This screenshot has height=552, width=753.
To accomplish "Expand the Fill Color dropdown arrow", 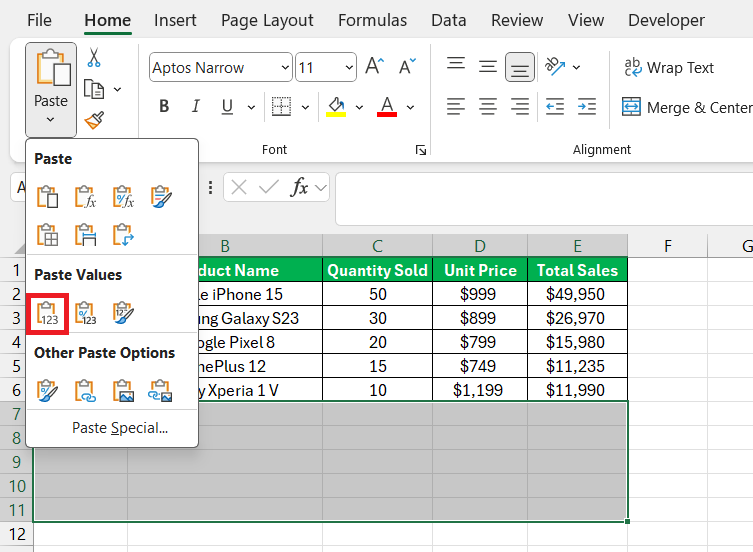I will [359, 107].
